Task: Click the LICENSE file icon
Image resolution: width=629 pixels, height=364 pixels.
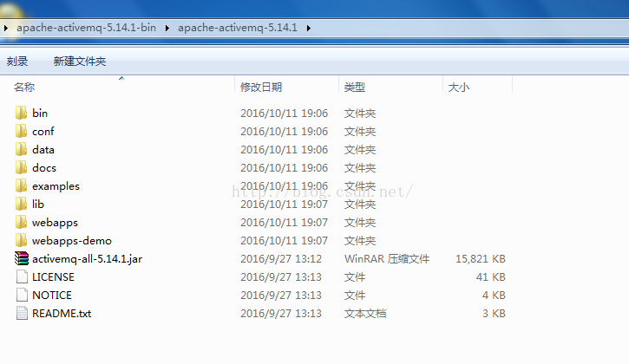Action: pos(22,277)
